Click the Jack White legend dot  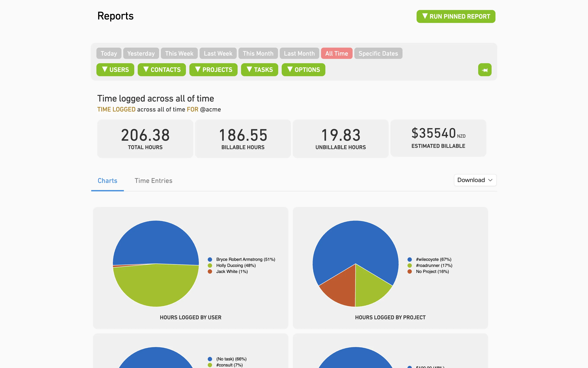(x=210, y=272)
